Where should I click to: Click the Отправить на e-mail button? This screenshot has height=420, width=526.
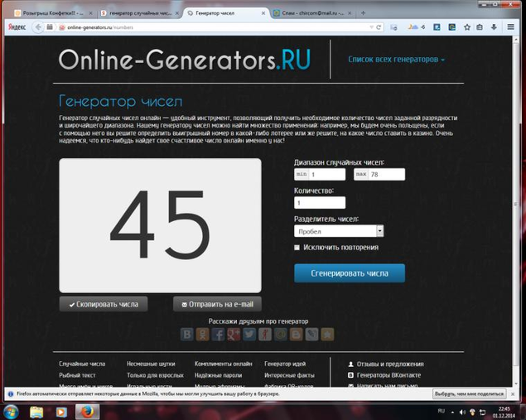[x=217, y=304]
